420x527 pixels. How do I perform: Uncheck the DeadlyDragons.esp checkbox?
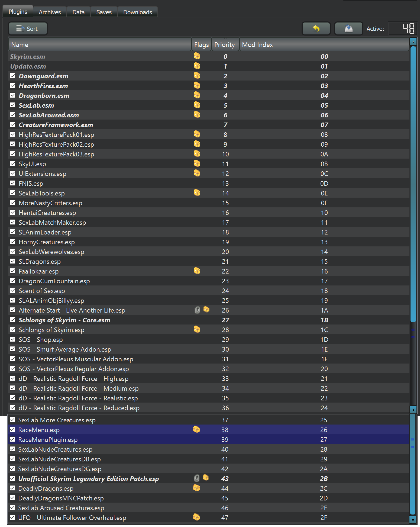[x=12, y=488]
